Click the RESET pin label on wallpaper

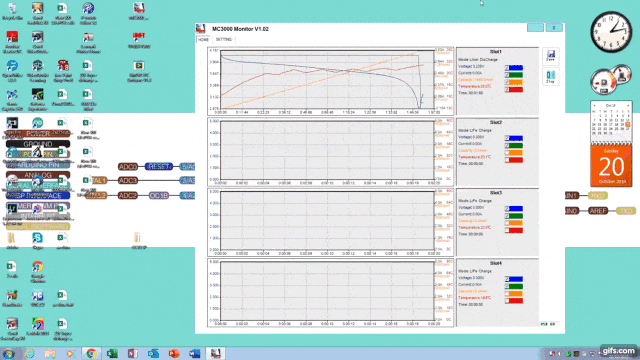coord(159,167)
